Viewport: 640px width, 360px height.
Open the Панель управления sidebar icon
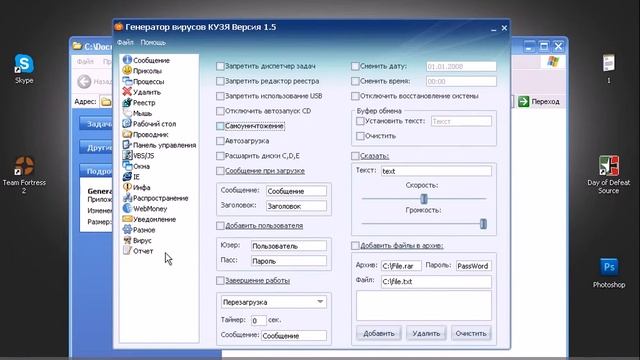[x=127, y=145]
